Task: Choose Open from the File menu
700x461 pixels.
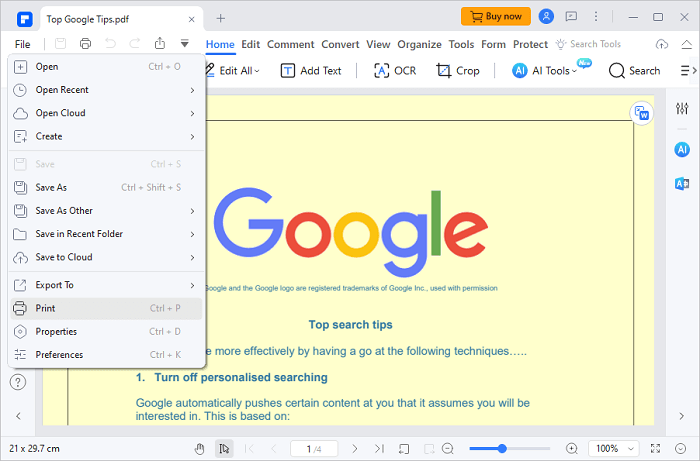Action: (x=106, y=66)
